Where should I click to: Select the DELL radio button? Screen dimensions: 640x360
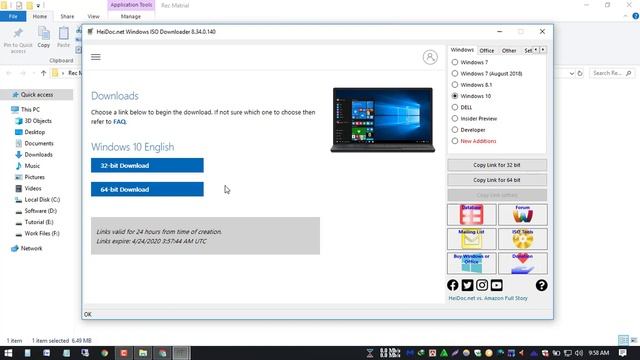tap(455, 107)
